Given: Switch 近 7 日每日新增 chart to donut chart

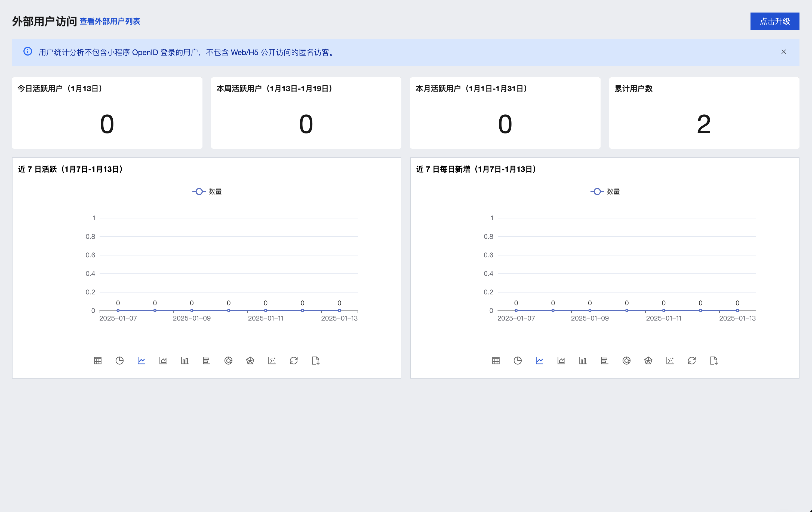Looking at the screenshot, I should (x=626, y=361).
